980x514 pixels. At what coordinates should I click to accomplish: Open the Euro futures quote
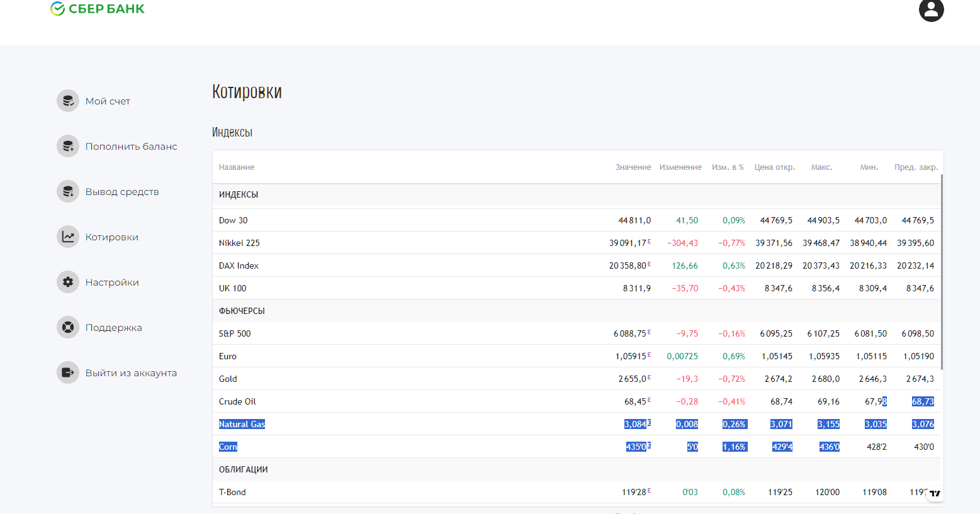pos(577,356)
